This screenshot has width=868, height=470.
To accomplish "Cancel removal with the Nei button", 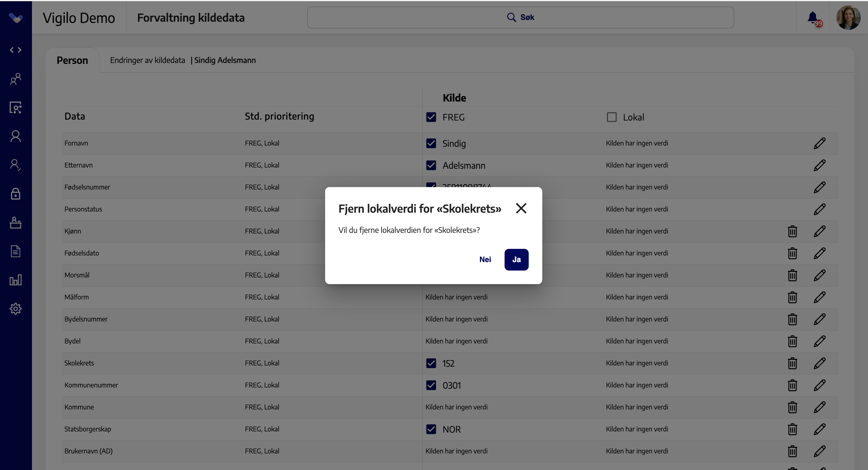I will [x=485, y=260].
